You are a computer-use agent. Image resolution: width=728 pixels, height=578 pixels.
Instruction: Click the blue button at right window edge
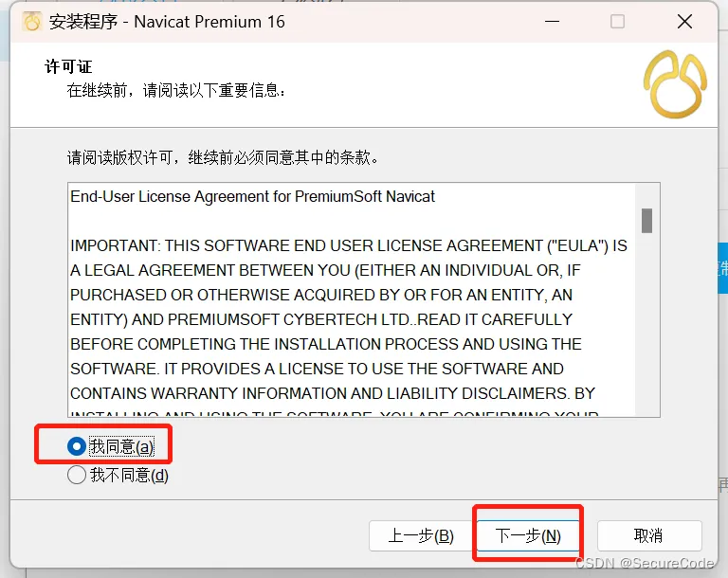[723, 268]
